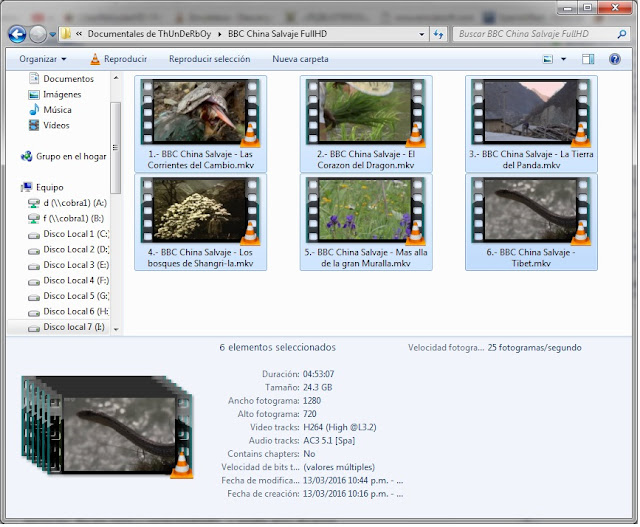The height and width of the screenshot is (527, 640).
Task: Click the drive icon of Disco Local 1
Action: click(34, 235)
